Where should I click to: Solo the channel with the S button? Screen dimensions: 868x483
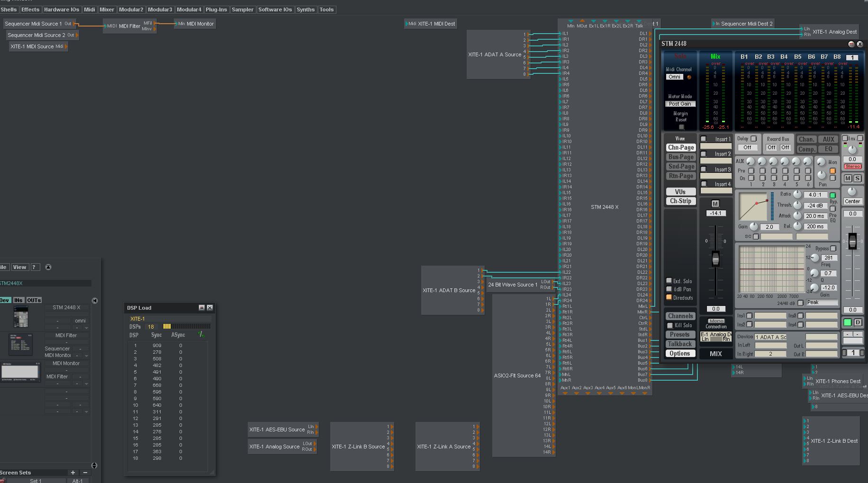(857, 179)
